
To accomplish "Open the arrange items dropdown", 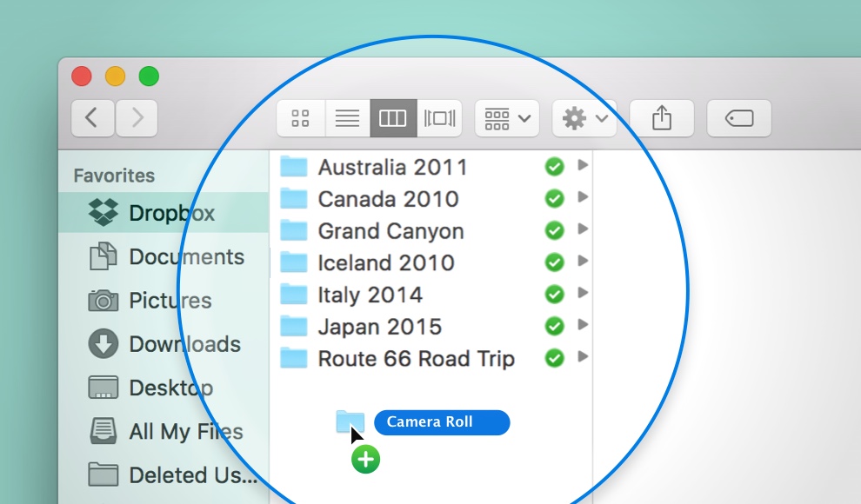I will (507, 119).
